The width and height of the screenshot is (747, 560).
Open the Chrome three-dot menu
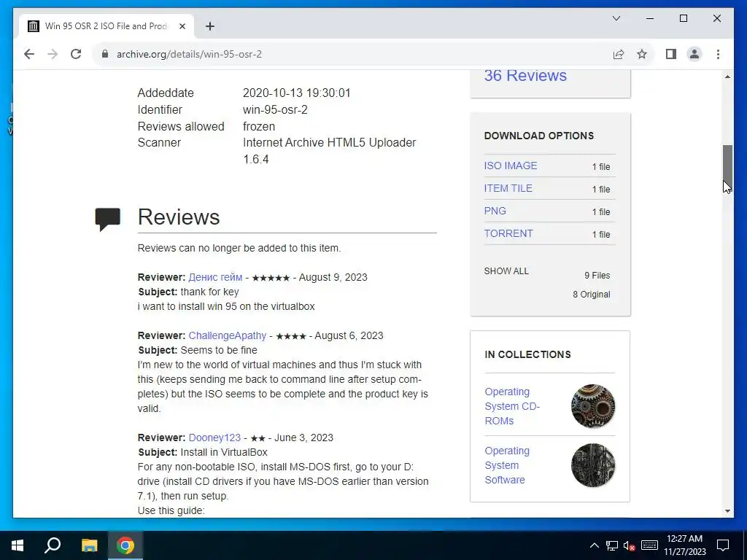click(718, 54)
